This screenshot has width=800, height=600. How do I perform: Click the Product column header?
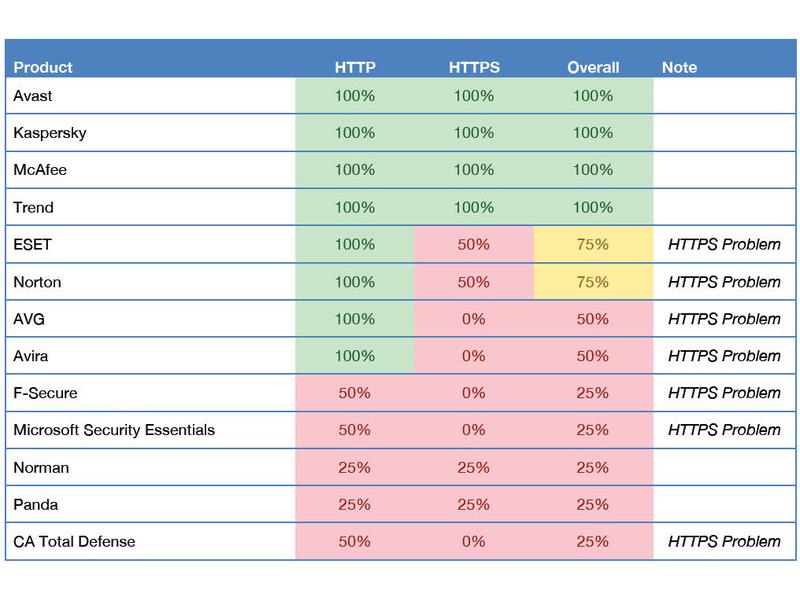tap(43, 67)
